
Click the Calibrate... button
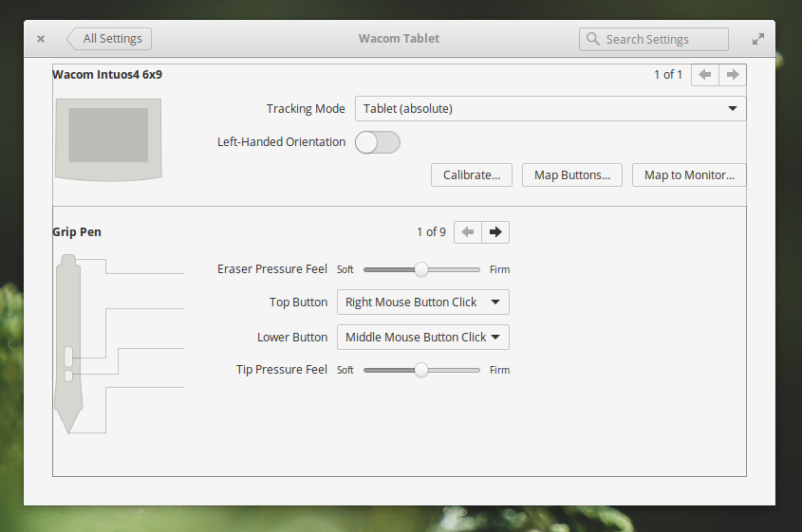click(472, 175)
